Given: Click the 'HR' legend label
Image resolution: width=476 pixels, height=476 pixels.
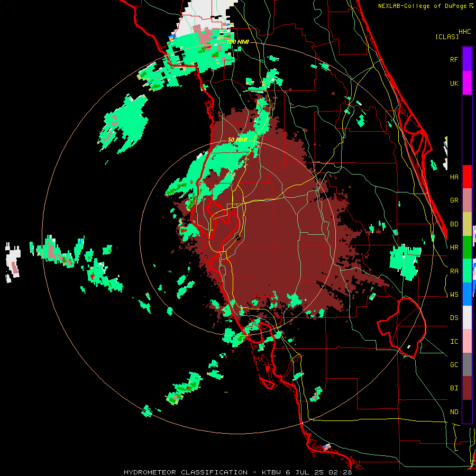Looking at the screenshot, I should pos(454,248).
